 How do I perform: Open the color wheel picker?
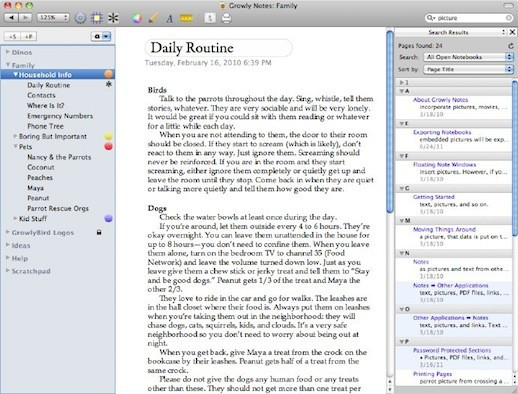[x=137, y=18]
